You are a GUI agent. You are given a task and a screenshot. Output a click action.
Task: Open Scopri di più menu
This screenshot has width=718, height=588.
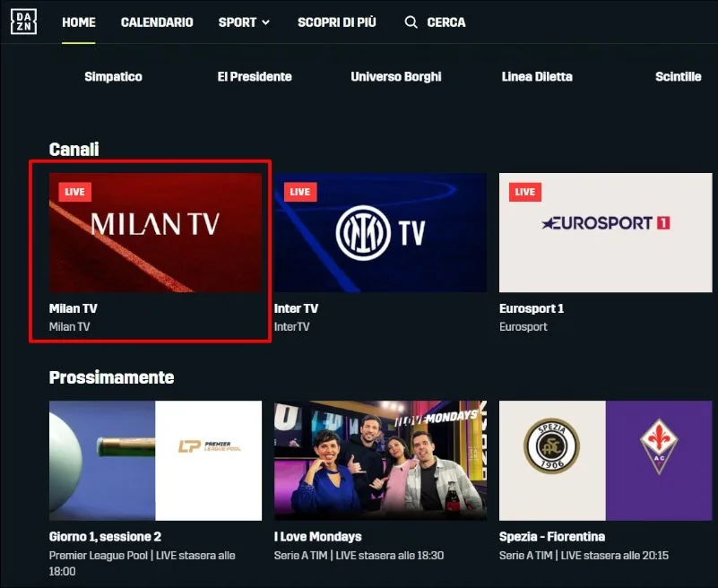[337, 22]
